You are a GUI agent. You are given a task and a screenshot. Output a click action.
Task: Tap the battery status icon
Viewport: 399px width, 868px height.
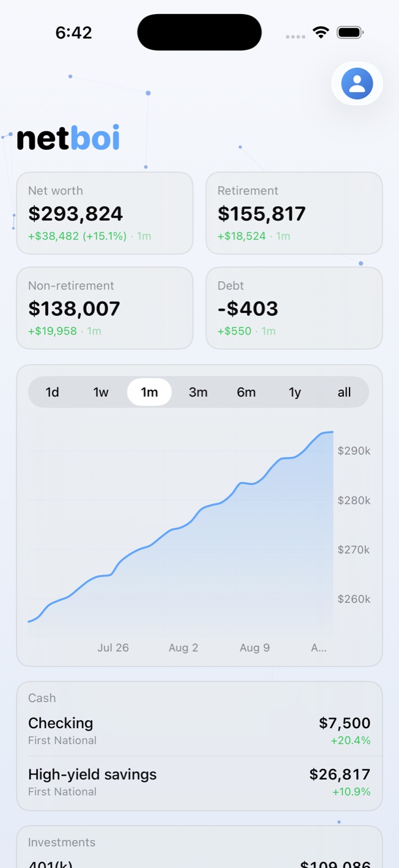coord(350,32)
